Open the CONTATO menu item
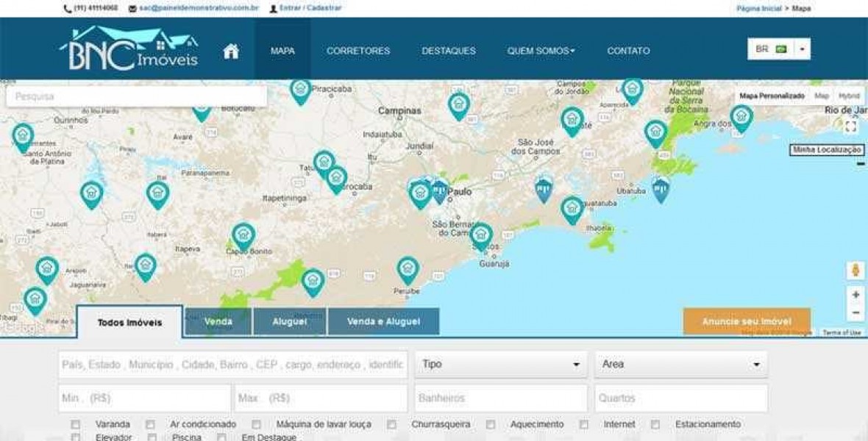The width and height of the screenshot is (868, 441). (628, 51)
